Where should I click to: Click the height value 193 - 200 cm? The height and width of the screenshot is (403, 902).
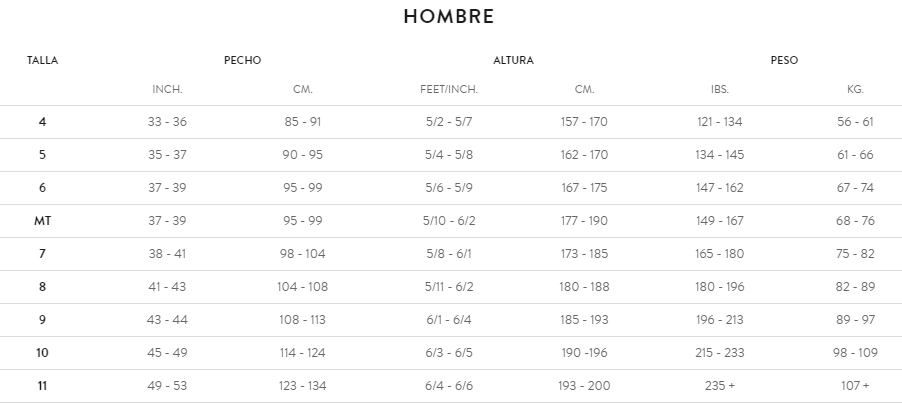click(x=585, y=386)
